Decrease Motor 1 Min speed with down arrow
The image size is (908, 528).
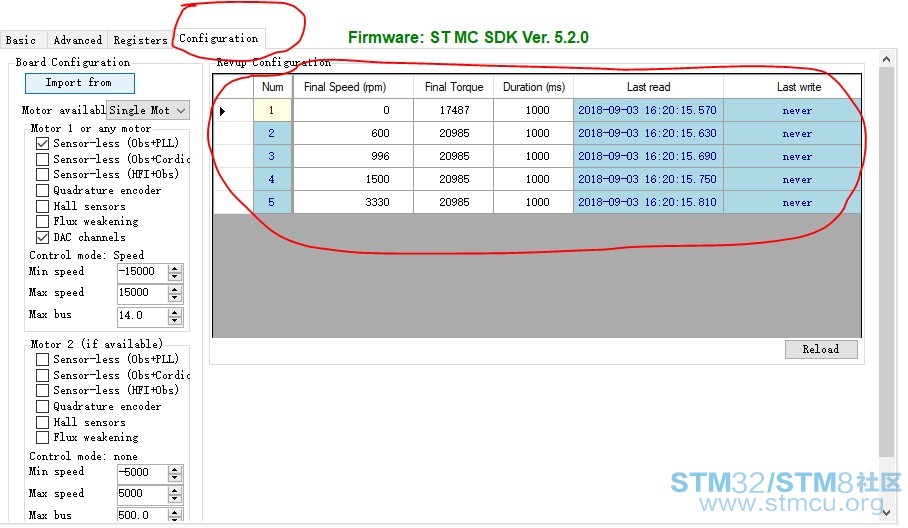[x=175, y=277]
